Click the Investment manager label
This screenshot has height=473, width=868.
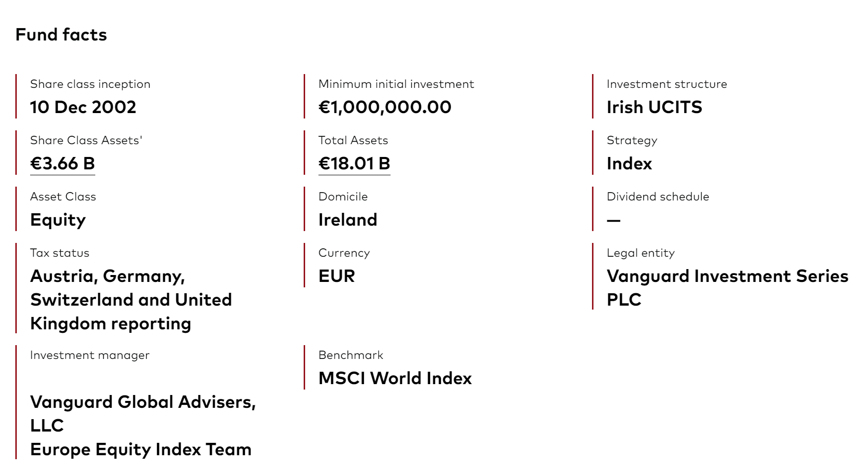click(x=89, y=355)
